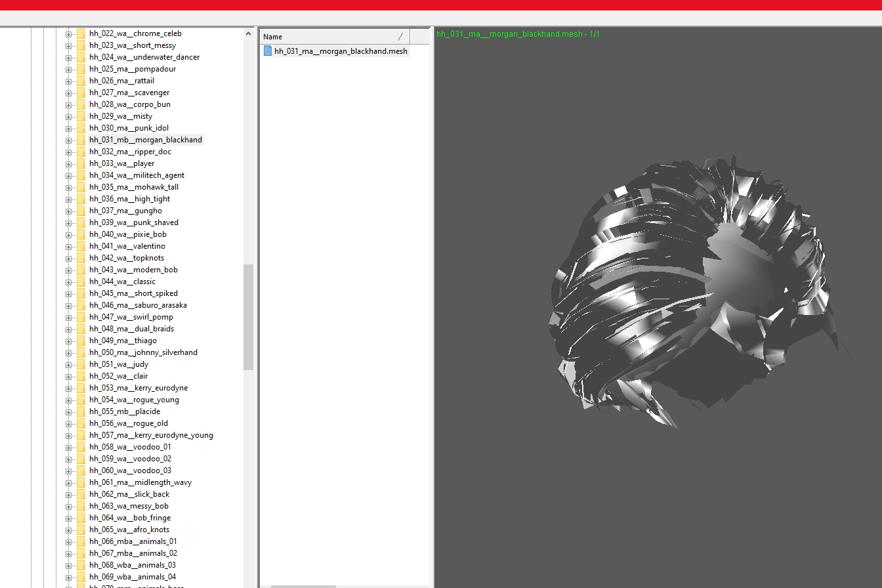Click folder icon next to hh_051_wa__judy
The height and width of the screenshot is (588, 882).
(81, 364)
